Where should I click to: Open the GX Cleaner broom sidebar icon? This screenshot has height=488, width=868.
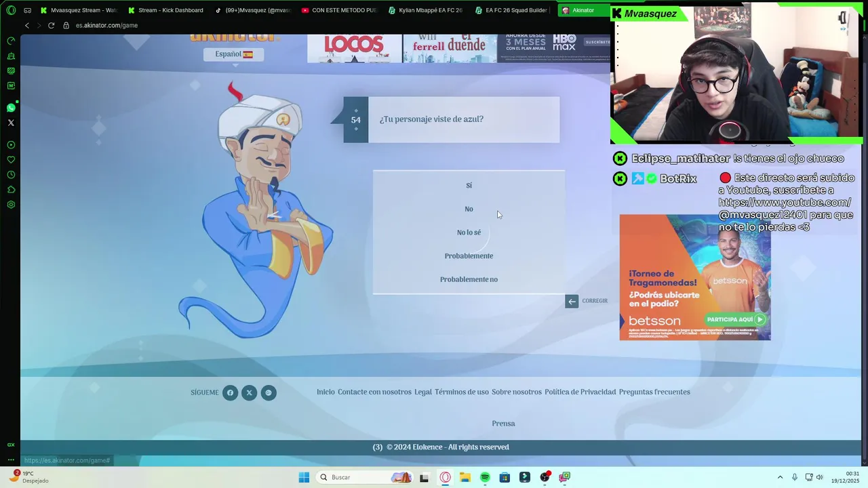point(11,56)
